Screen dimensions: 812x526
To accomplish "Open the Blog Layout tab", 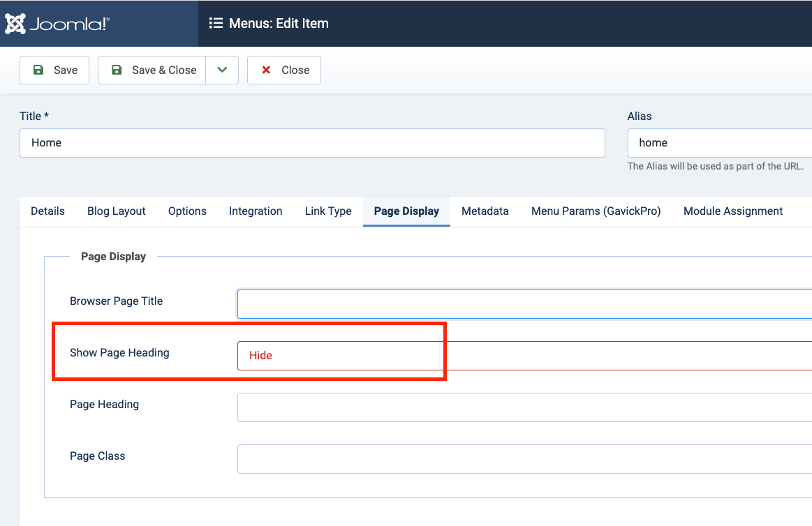I will click(x=117, y=211).
